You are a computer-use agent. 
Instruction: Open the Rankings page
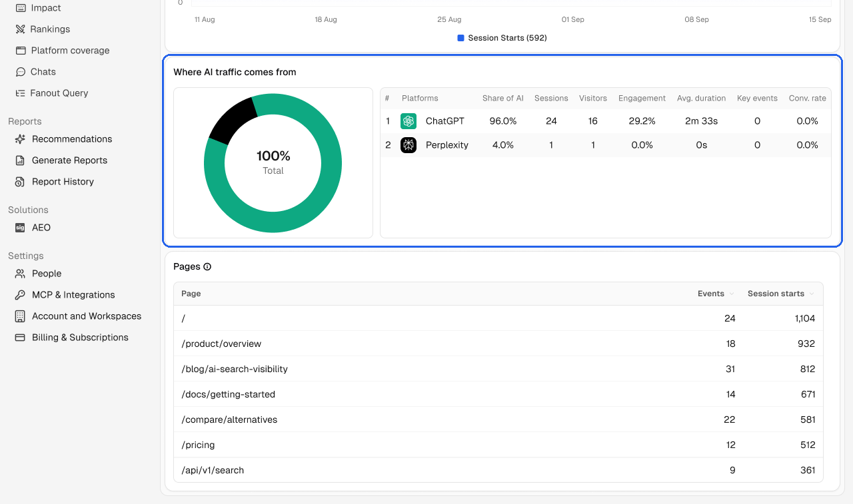pyautogui.click(x=50, y=29)
